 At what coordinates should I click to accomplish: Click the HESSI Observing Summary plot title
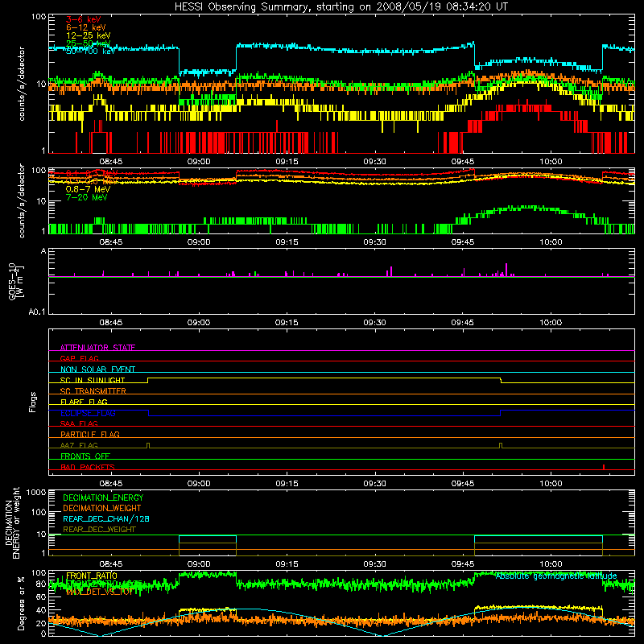point(341,7)
